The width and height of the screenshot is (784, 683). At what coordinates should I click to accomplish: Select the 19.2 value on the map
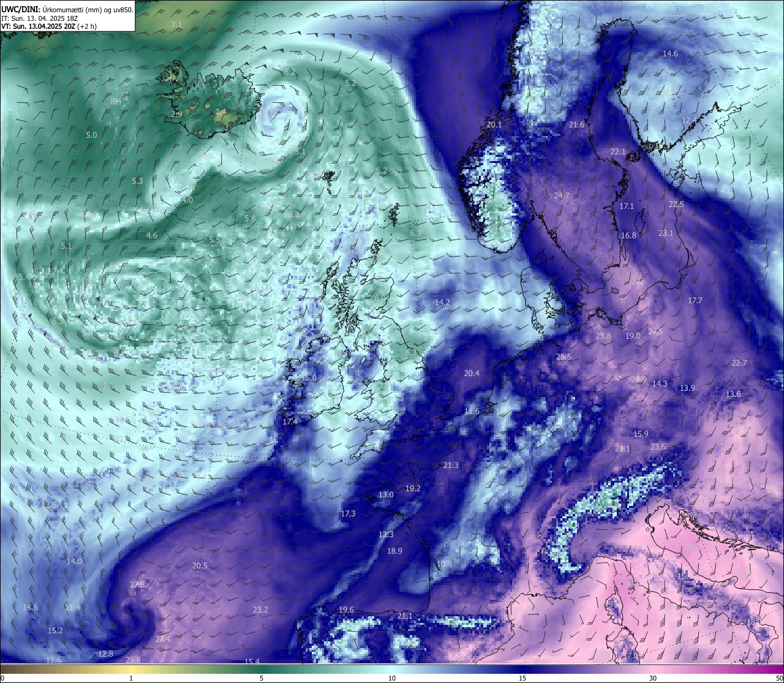point(413,488)
